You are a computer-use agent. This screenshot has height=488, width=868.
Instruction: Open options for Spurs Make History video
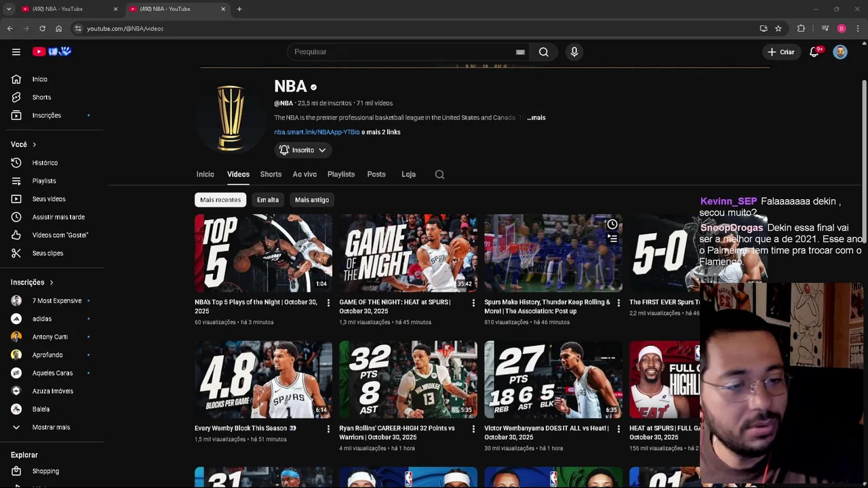click(618, 302)
